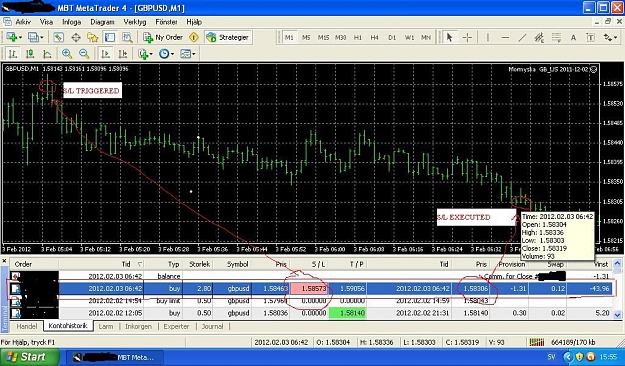Select the text label 'T' tool
The width and height of the screenshot is (625, 366).
(x=591, y=37)
